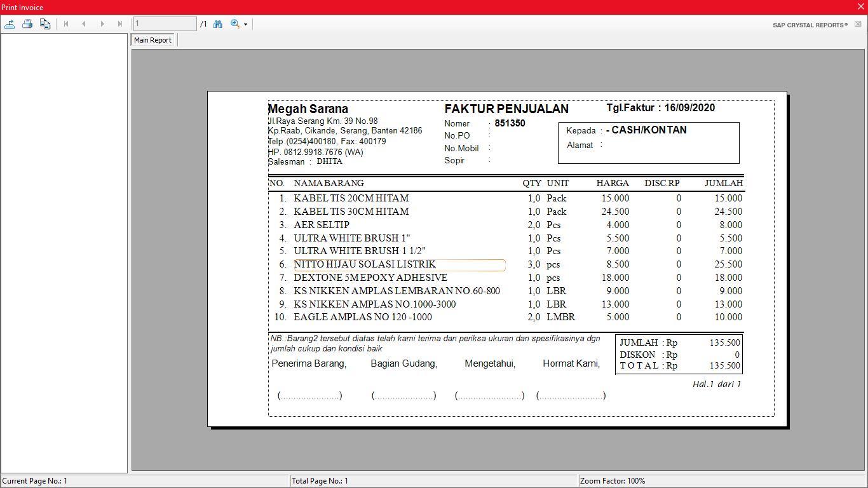This screenshot has height=488, width=868.
Task: Click '- CASH/KONTAN' customer text
Action: (646, 130)
